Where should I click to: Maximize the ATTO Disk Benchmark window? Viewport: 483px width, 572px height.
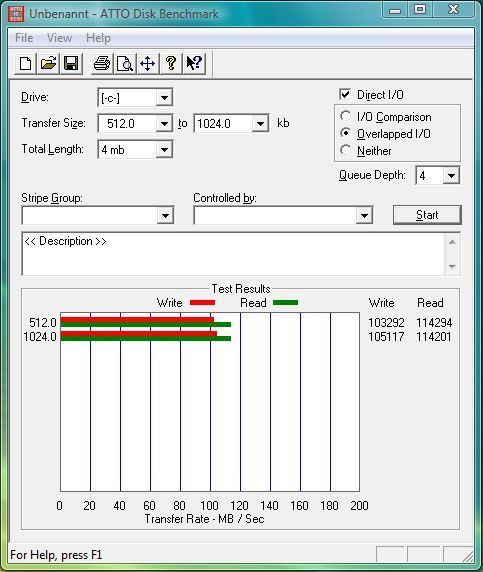point(420,9)
